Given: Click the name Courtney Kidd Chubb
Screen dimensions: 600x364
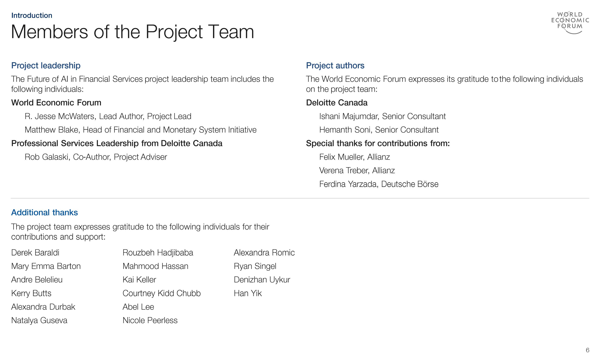Looking at the screenshot, I should point(161,293).
